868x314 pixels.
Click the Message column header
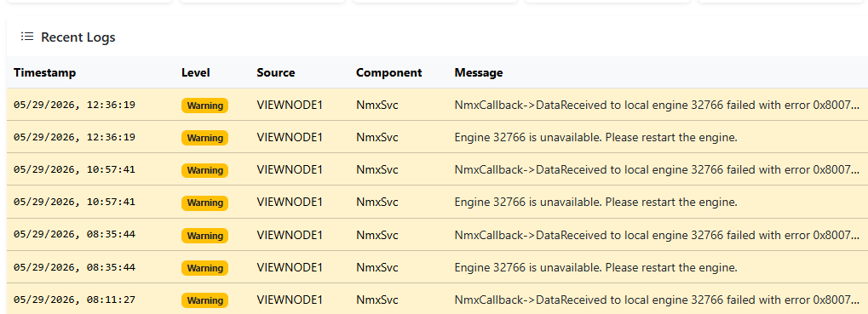point(478,72)
